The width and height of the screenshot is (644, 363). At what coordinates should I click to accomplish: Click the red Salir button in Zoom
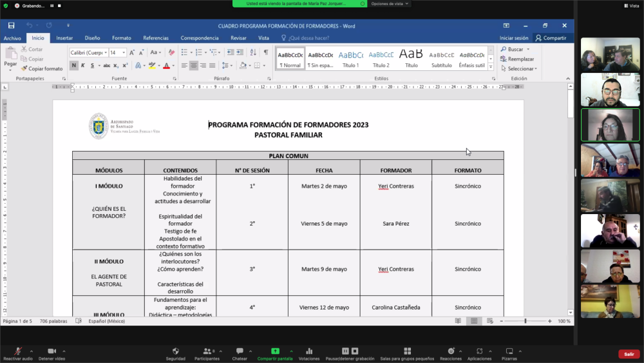click(629, 354)
